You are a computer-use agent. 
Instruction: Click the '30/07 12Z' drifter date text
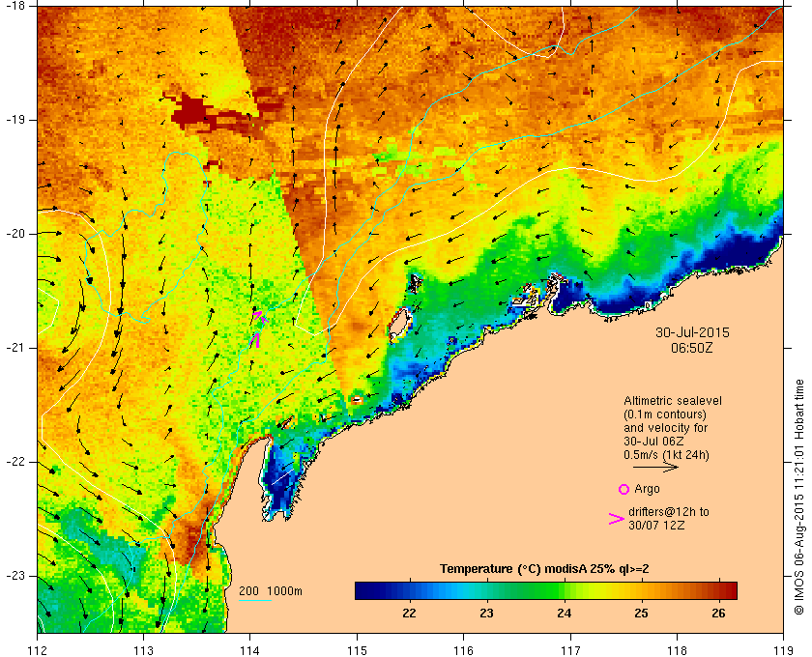click(x=656, y=525)
